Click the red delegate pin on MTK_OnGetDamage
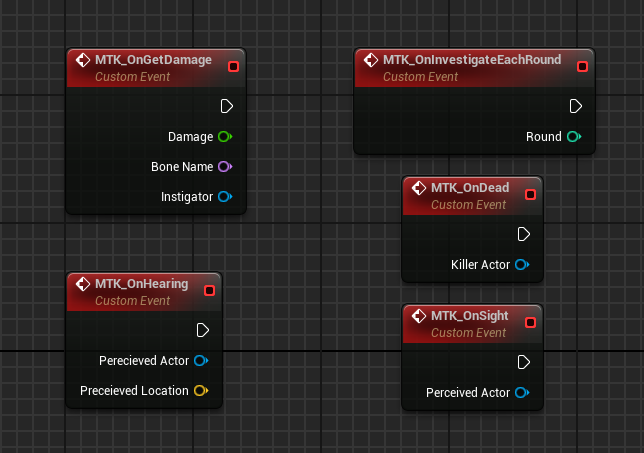The width and height of the screenshot is (644, 453). [x=234, y=67]
